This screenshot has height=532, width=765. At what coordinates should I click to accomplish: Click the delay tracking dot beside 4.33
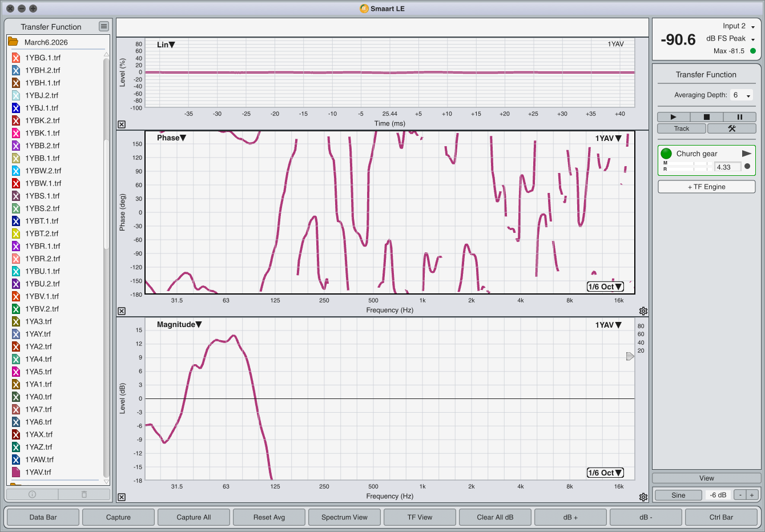click(747, 167)
